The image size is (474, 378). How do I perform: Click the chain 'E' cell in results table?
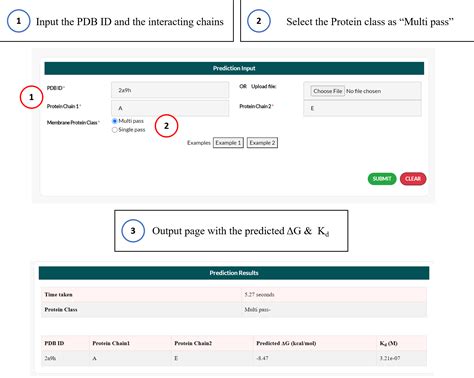pos(176,358)
